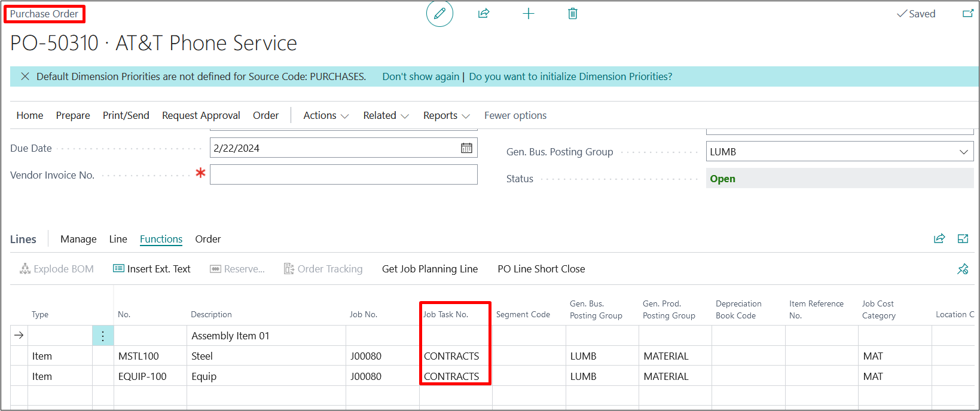
Task: Click the pencil edit icon
Action: 439,14
